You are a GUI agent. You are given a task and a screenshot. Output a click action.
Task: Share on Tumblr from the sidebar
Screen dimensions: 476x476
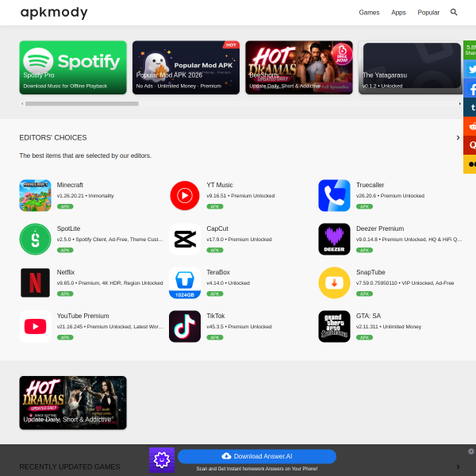[x=470, y=107]
